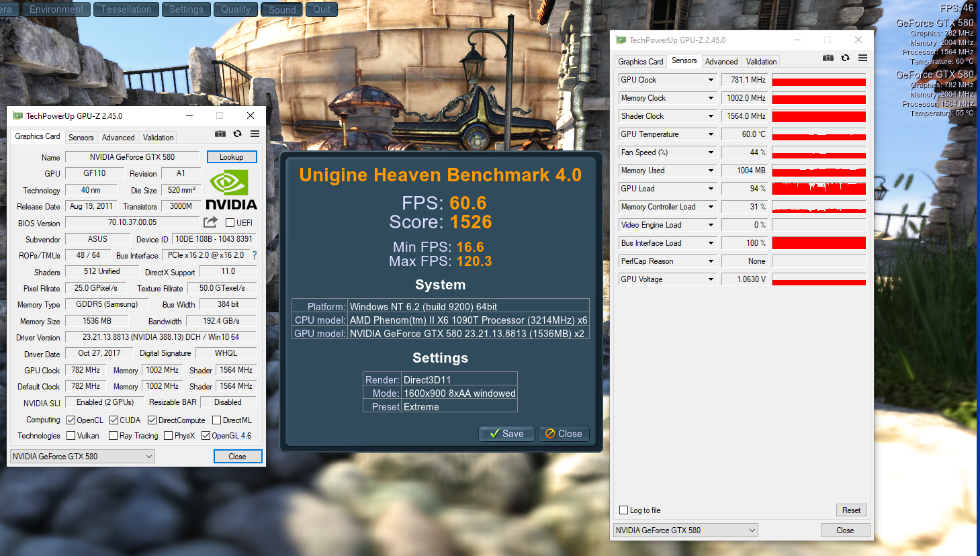
Task: Open the GPU Temperature sensor dropdown
Action: coord(711,134)
